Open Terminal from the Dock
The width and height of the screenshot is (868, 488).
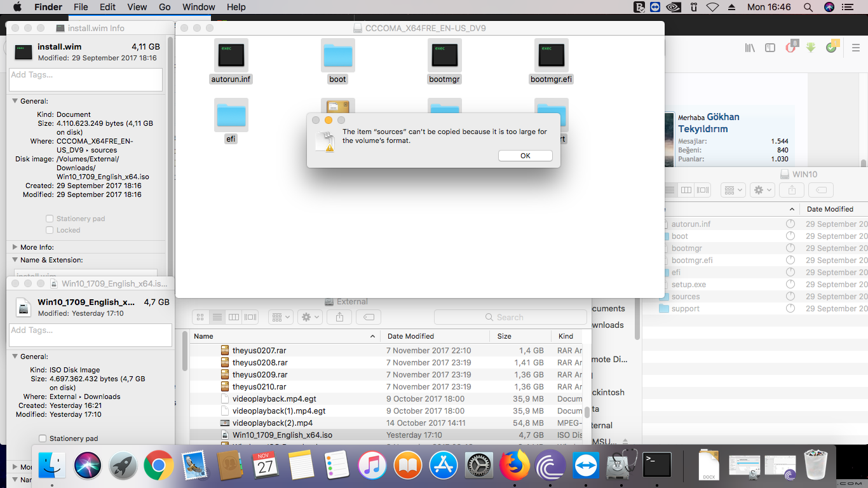pos(657,466)
